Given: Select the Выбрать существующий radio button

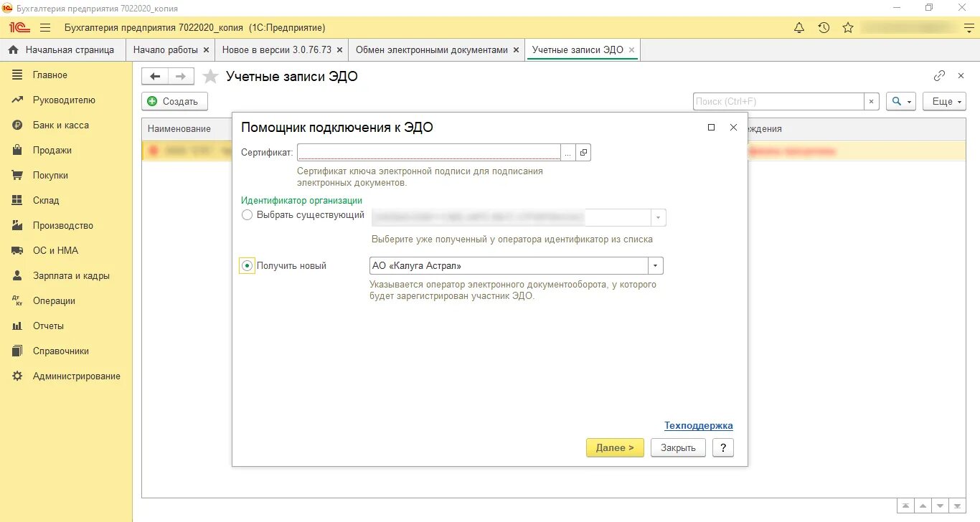Looking at the screenshot, I should pyautogui.click(x=247, y=215).
